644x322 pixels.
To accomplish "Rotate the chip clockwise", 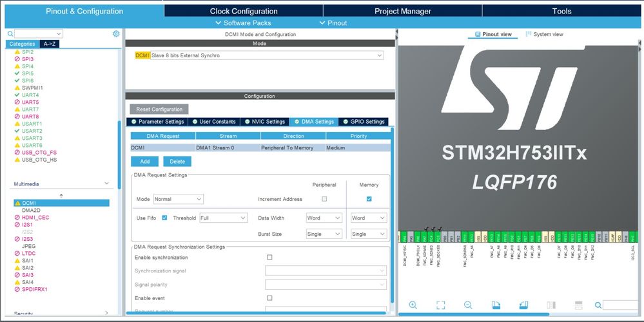I will tap(496, 305).
